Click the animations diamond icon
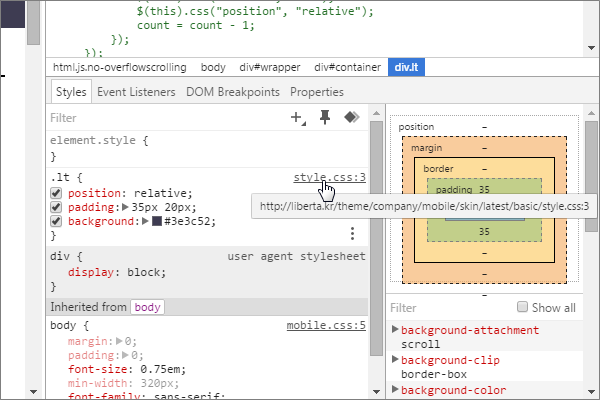This screenshot has width=600, height=400. (x=351, y=117)
